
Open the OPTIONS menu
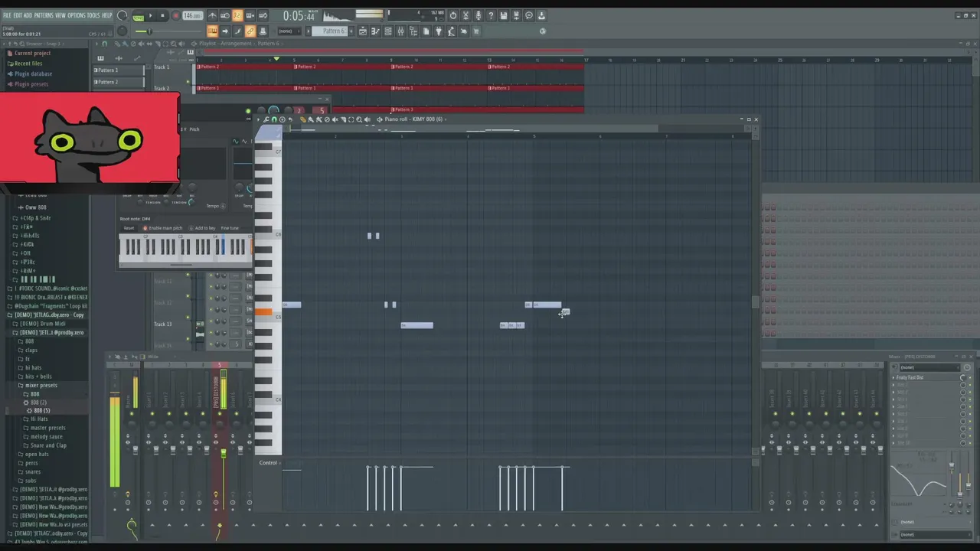(77, 15)
